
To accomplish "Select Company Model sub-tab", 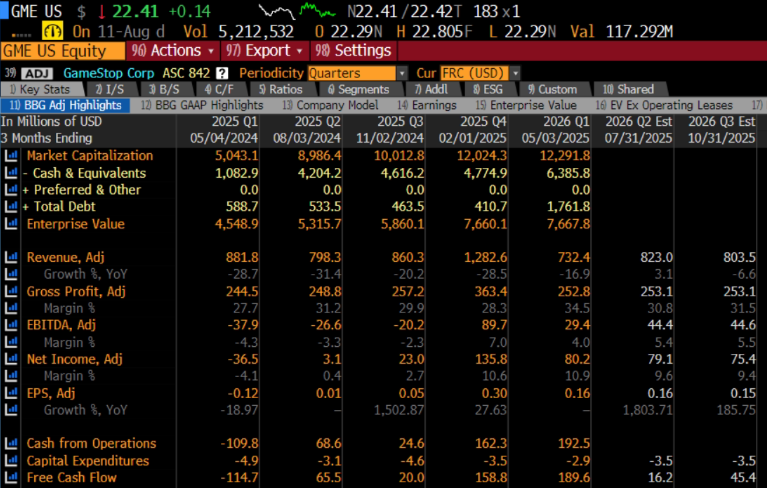I will 330,106.
